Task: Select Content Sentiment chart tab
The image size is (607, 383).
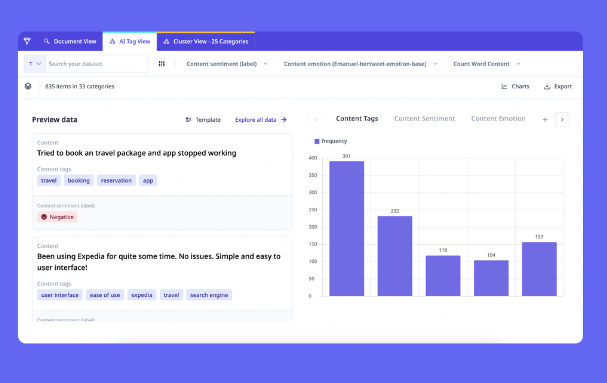Action: click(425, 119)
